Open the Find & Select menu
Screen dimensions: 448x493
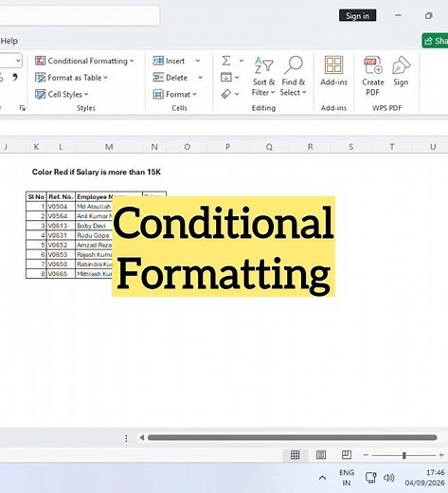(293, 76)
